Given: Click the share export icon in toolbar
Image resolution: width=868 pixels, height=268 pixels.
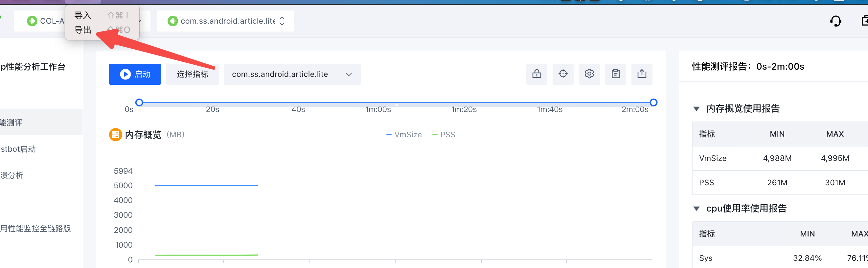Looking at the screenshot, I should [x=642, y=74].
